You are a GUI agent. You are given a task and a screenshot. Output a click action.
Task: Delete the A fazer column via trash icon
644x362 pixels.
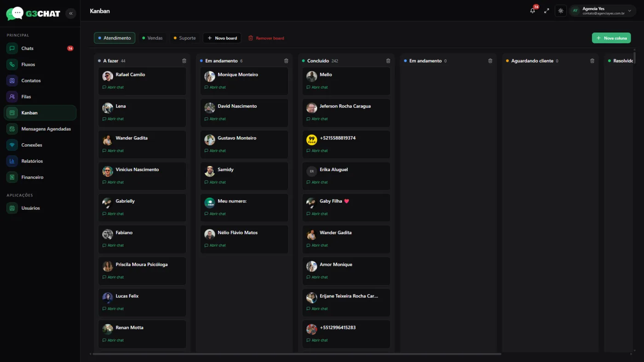184,61
